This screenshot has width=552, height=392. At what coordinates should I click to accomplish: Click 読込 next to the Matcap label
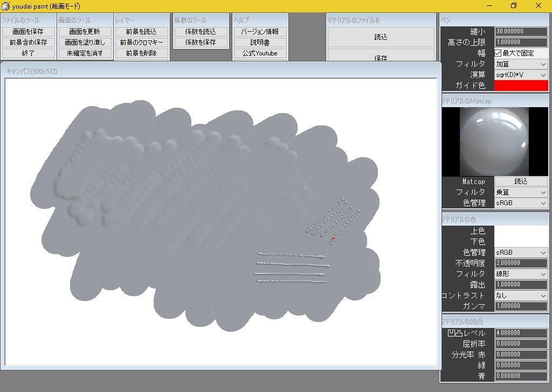pos(521,181)
